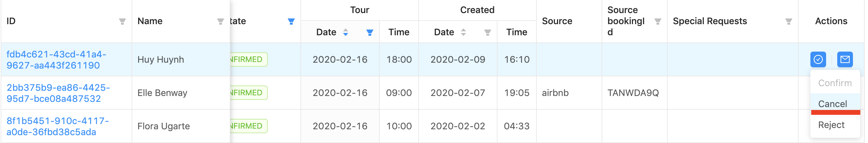868x143 pixels.
Task: Open the Special Requests filter icon
Action: coord(788,22)
